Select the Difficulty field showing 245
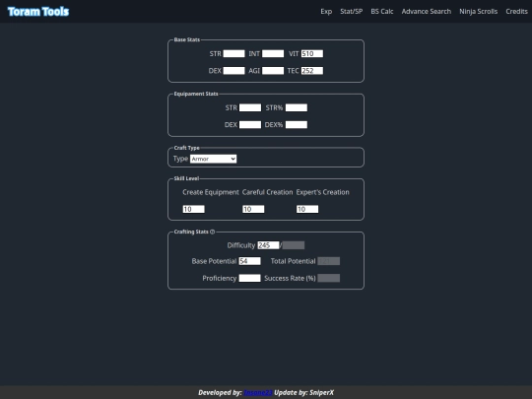Viewport: 532px width, 399px height. tap(268, 245)
